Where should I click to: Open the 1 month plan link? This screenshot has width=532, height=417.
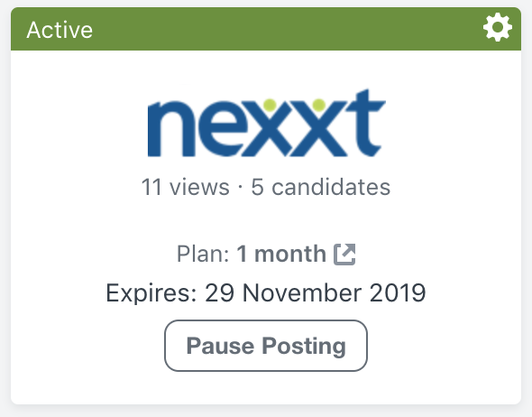tap(281, 254)
